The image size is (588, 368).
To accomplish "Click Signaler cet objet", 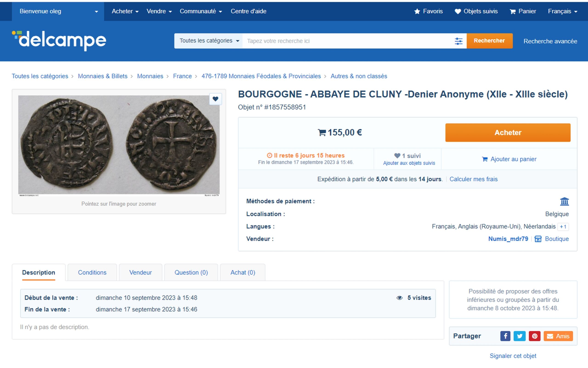I will click(513, 356).
